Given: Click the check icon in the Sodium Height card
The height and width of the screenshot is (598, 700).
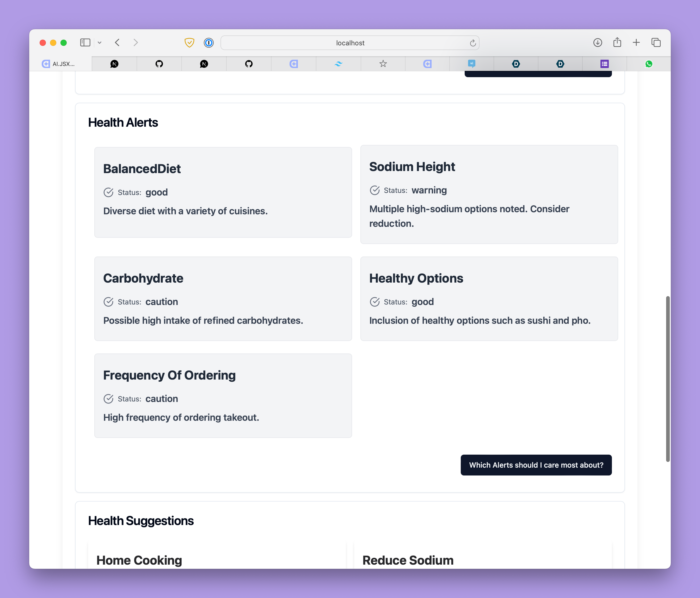Looking at the screenshot, I should click(x=375, y=190).
